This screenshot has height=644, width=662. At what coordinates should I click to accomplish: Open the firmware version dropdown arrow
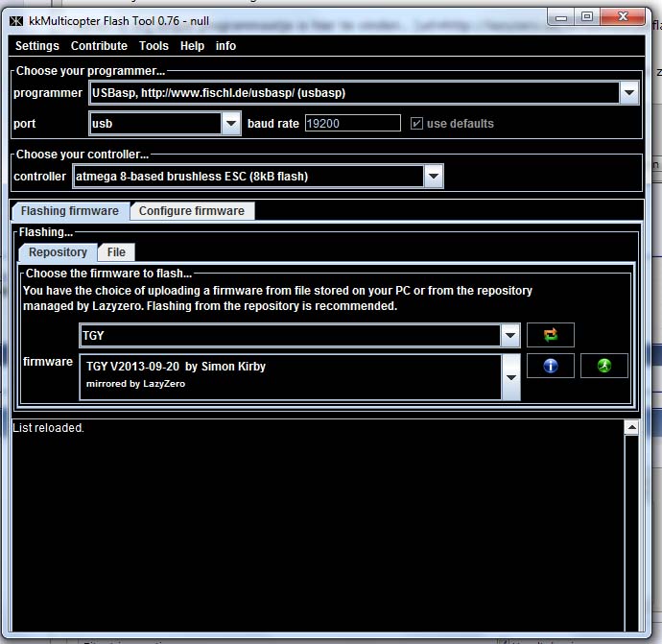(510, 377)
